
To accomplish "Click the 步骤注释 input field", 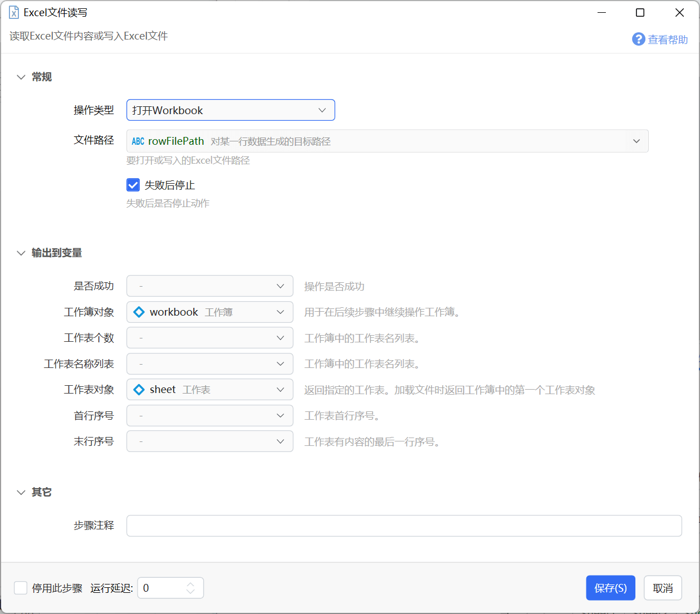I will (x=404, y=525).
